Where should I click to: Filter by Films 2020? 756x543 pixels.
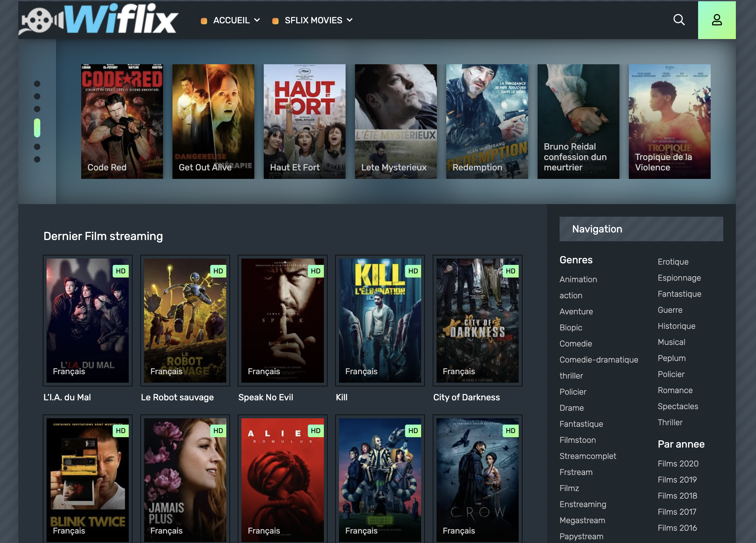coord(678,464)
